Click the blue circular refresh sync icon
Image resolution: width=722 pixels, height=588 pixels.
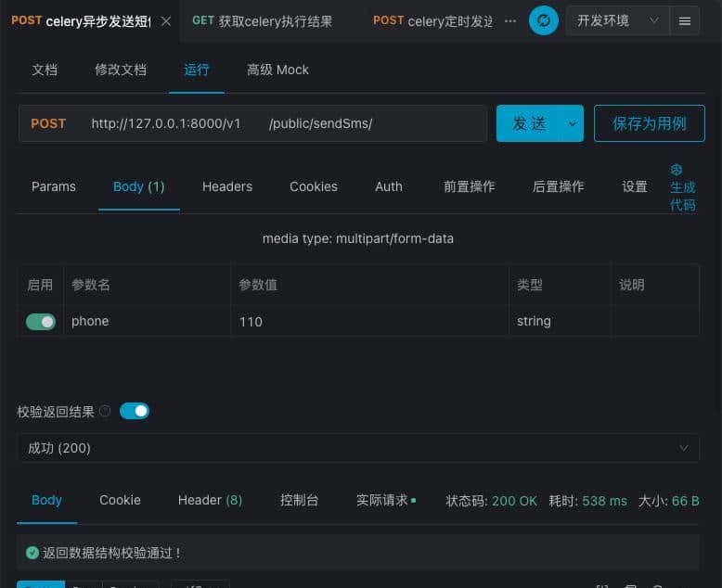click(543, 20)
